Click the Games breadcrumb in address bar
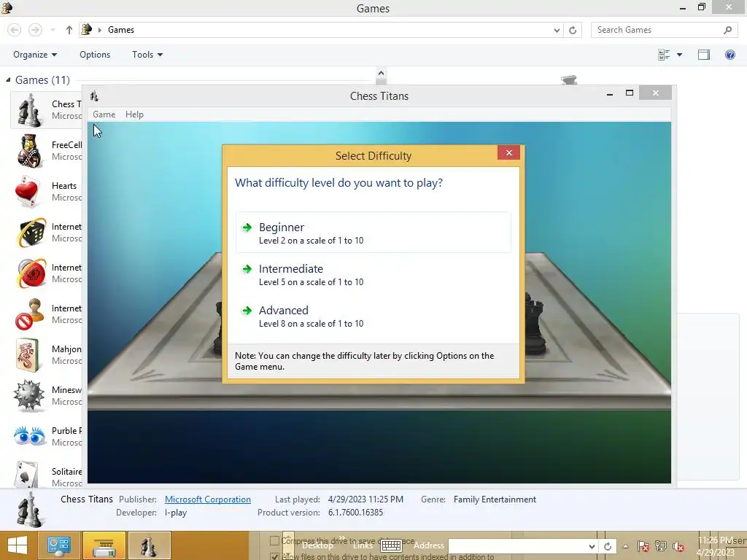 click(121, 29)
